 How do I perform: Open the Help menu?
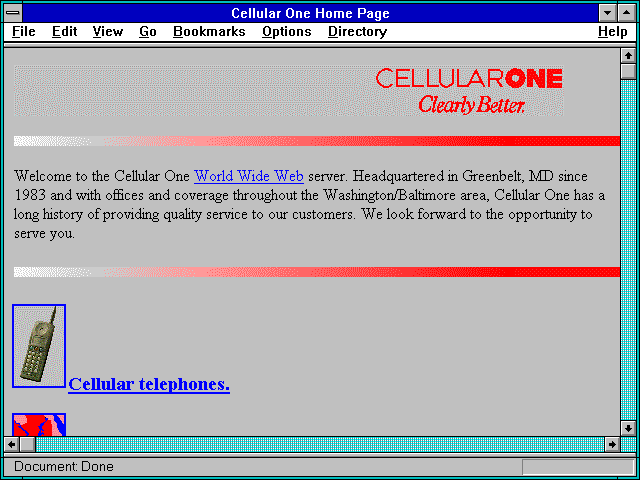[x=613, y=32]
